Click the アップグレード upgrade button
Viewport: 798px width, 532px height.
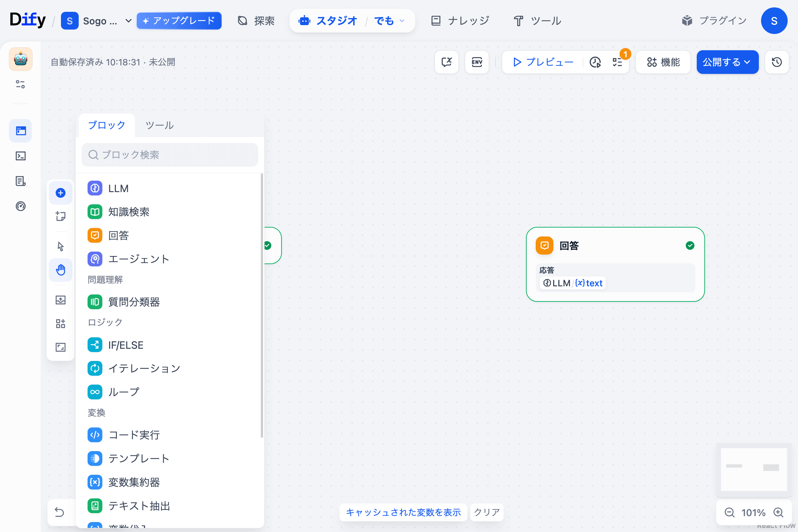tap(179, 21)
